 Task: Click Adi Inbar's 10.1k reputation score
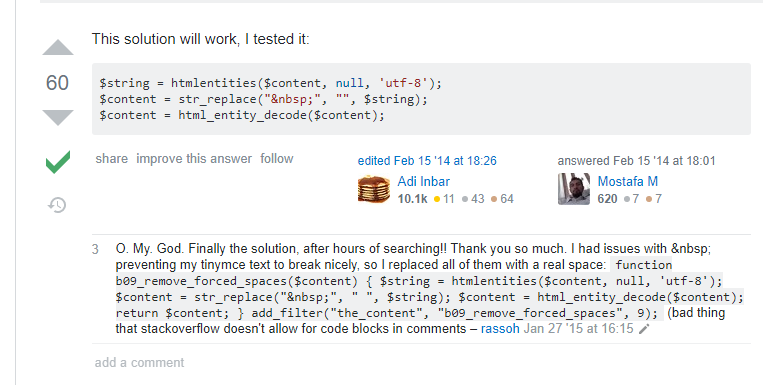(412, 199)
